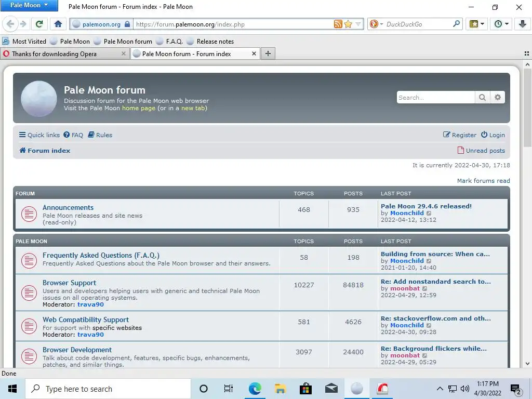This screenshot has width=532, height=399.
Task: Click Web Compatibility Support status icon
Action: tap(29, 326)
